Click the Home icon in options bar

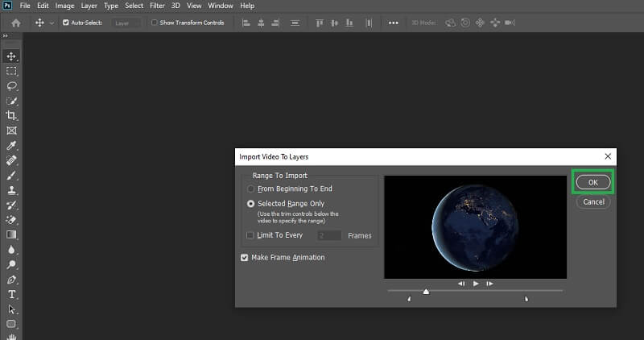click(x=16, y=23)
